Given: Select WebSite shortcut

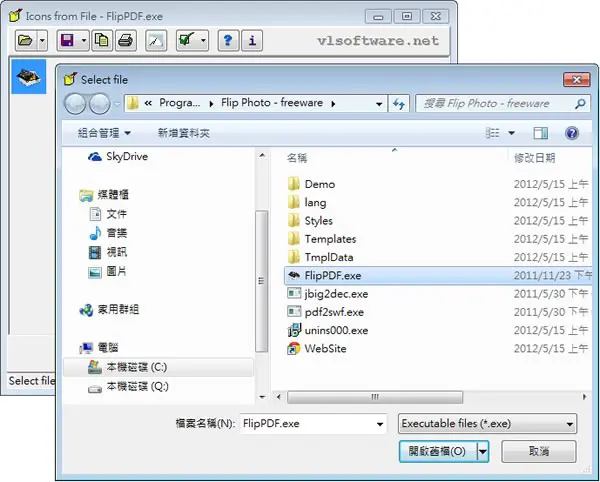Looking at the screenshot, I should tap(317, 348).
